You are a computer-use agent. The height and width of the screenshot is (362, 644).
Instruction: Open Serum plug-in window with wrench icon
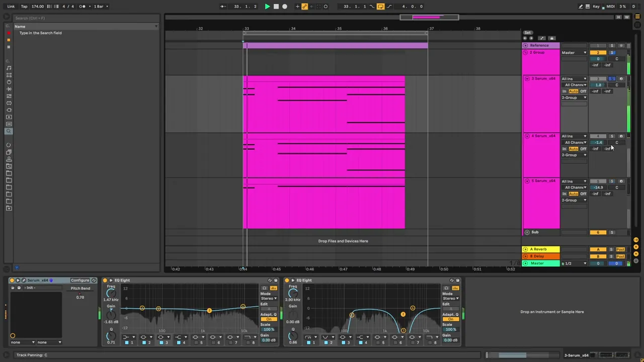tap(24, 281)
